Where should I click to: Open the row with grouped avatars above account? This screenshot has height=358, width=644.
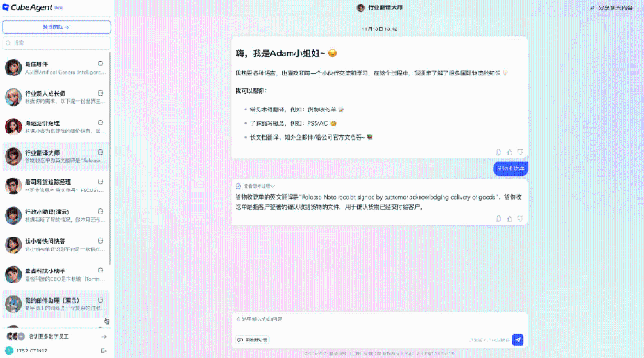[x=57, y=336]
